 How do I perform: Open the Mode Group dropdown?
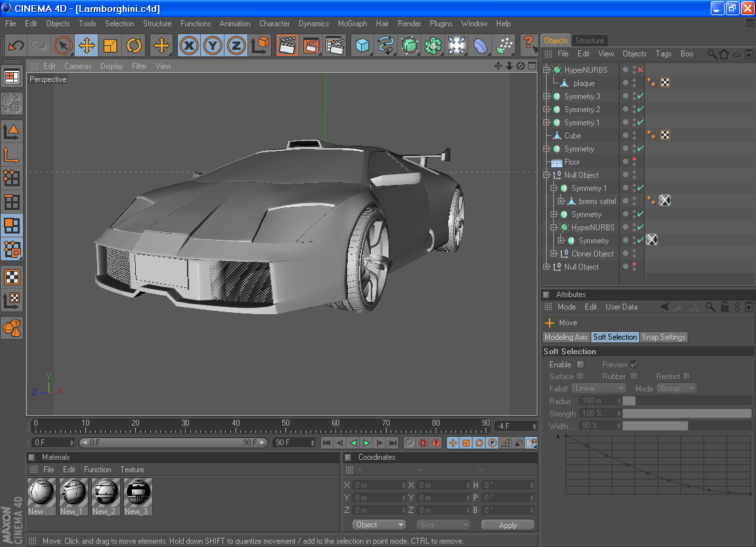point(677,388)
